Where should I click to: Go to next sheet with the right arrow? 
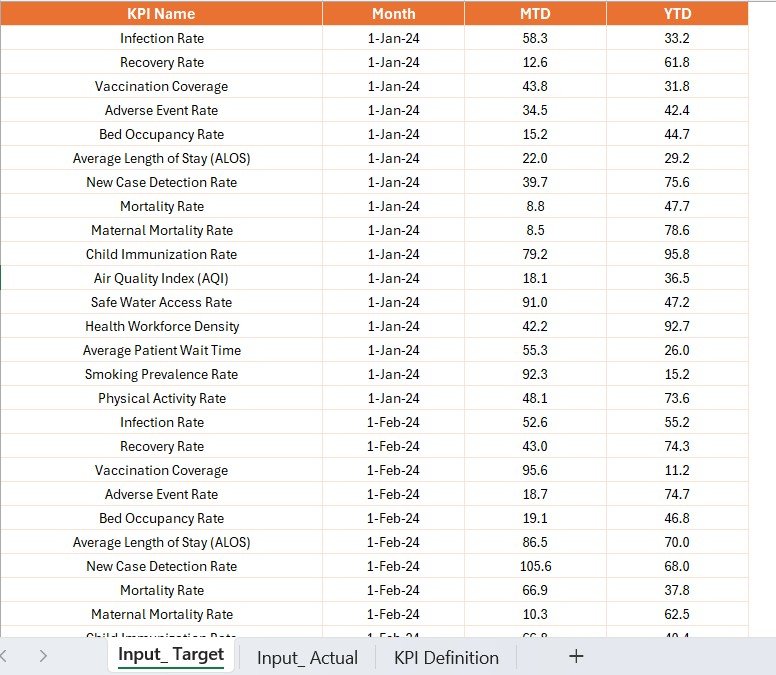pos(44,656)
